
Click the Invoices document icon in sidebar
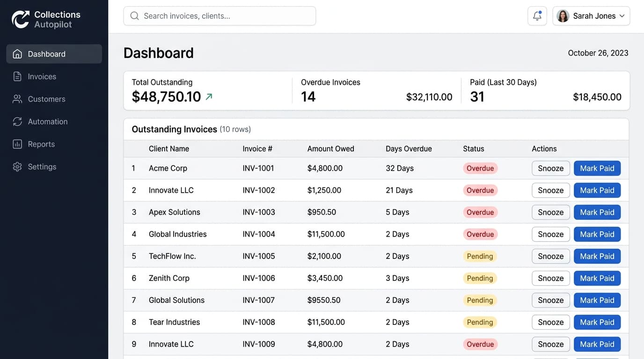[x=17, y=77]
